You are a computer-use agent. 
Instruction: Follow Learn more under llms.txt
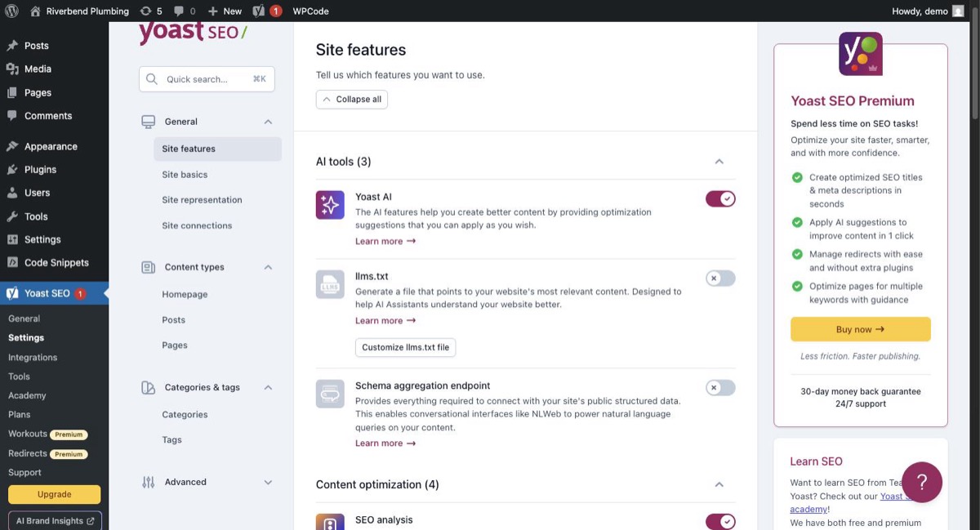385,321
